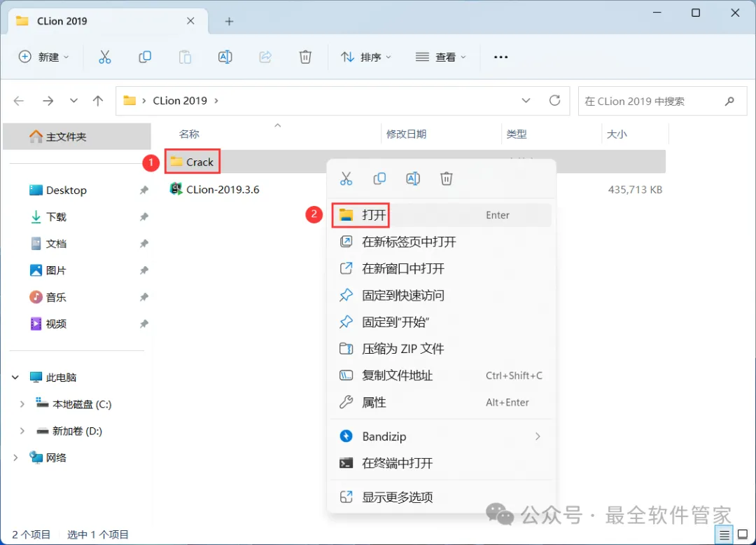Viewport: 756px width, 545px height.
Task: Open 图片 in sidebar
Action: point(48,270)
